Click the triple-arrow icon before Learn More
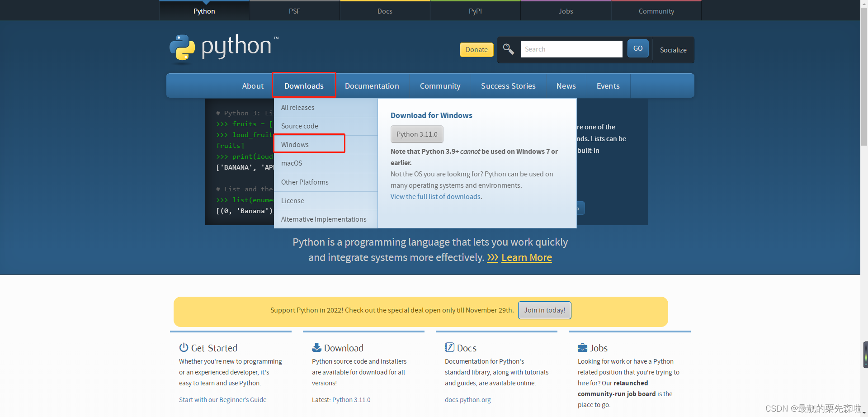Viewport: 868px width, 417px height. (x=492, y=257)
